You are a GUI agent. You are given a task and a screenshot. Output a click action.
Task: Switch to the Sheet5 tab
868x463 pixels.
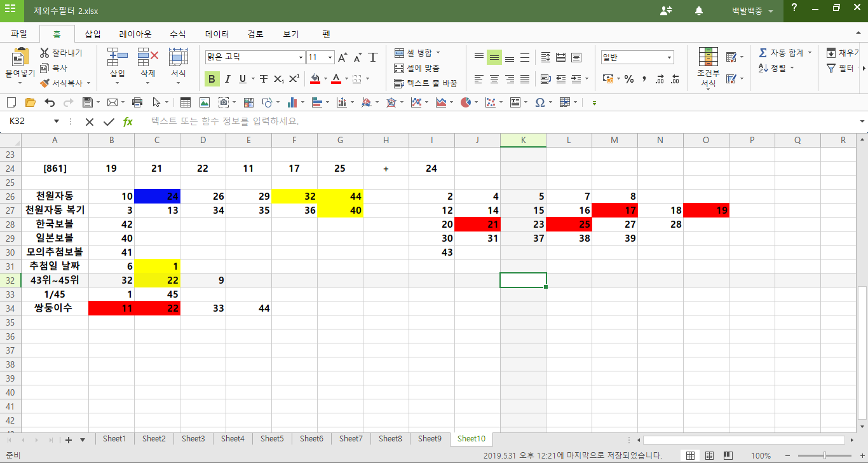pyautogui.click(x=272, y=439)
